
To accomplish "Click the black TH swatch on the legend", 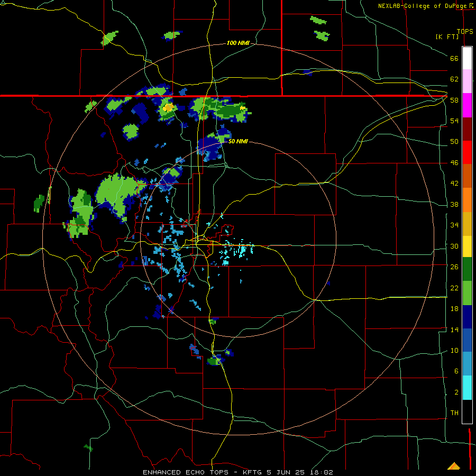I will (x=467, y=411).
